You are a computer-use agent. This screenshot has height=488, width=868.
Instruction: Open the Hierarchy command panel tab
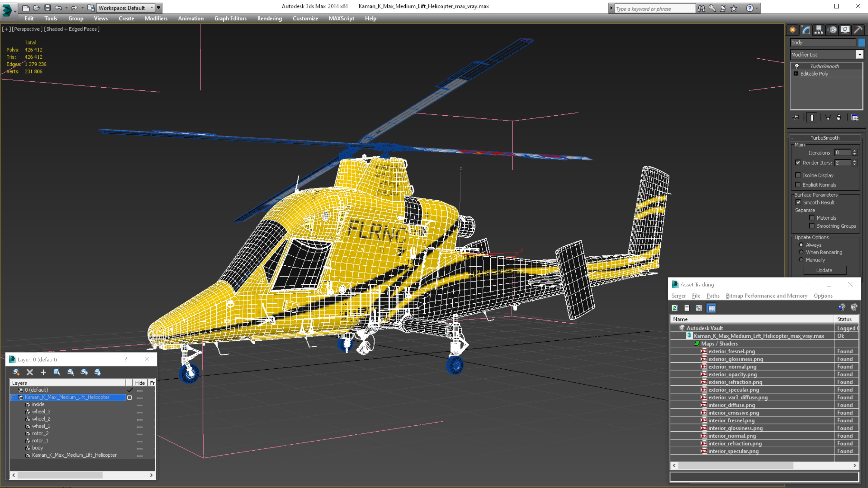(819, 30)
